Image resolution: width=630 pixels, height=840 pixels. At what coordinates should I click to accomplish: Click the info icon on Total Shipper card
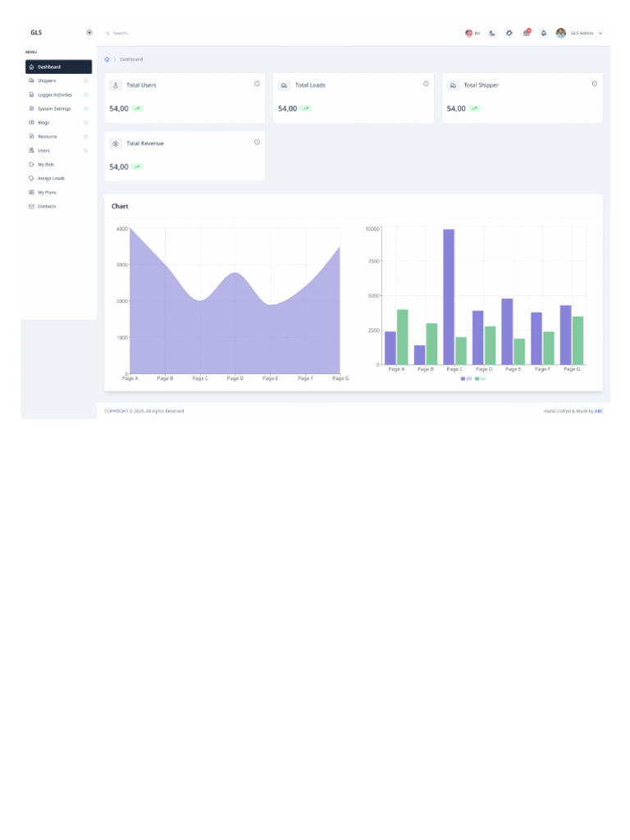click(595, 84)
